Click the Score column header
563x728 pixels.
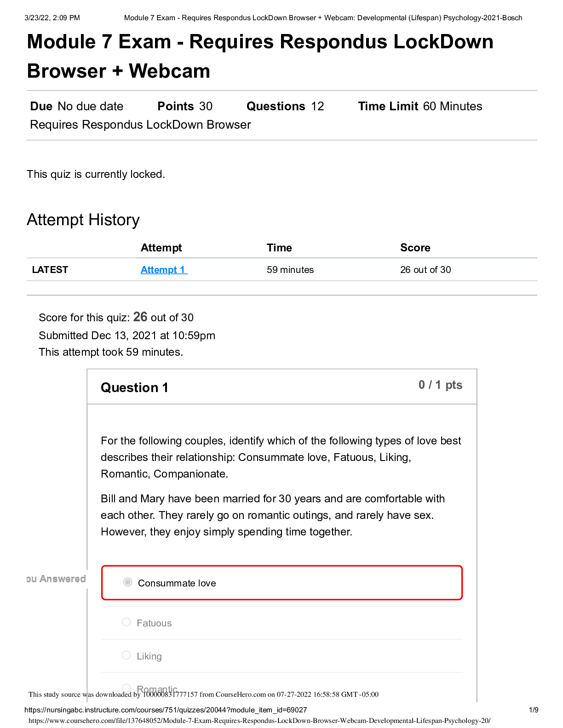[x=415, y=248]
